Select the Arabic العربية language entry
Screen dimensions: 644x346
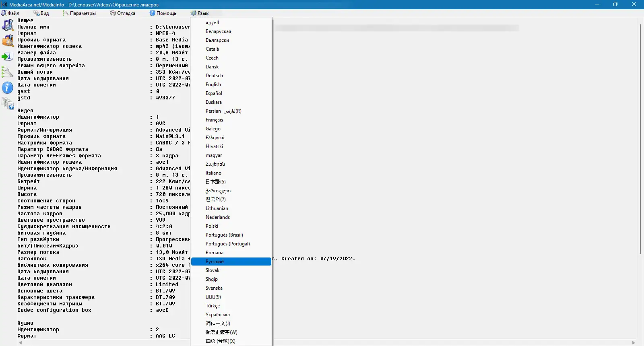(x=231, y=23)
